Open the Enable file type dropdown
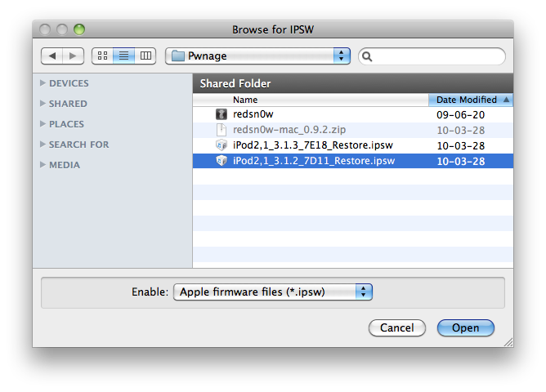The width and height of the screenshot is (546, 392). click(273, 292)
